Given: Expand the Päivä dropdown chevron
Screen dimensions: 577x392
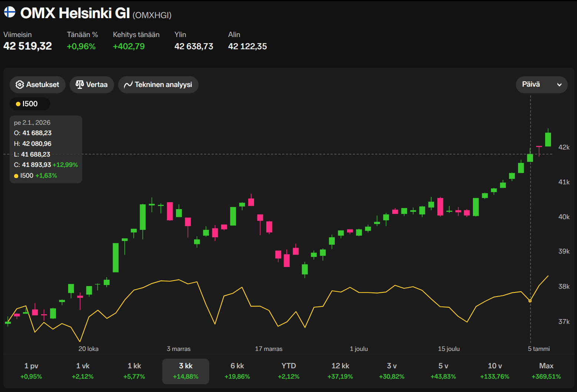Looking at the screenshot, I should pyautogui.click(x=559, y=85).
